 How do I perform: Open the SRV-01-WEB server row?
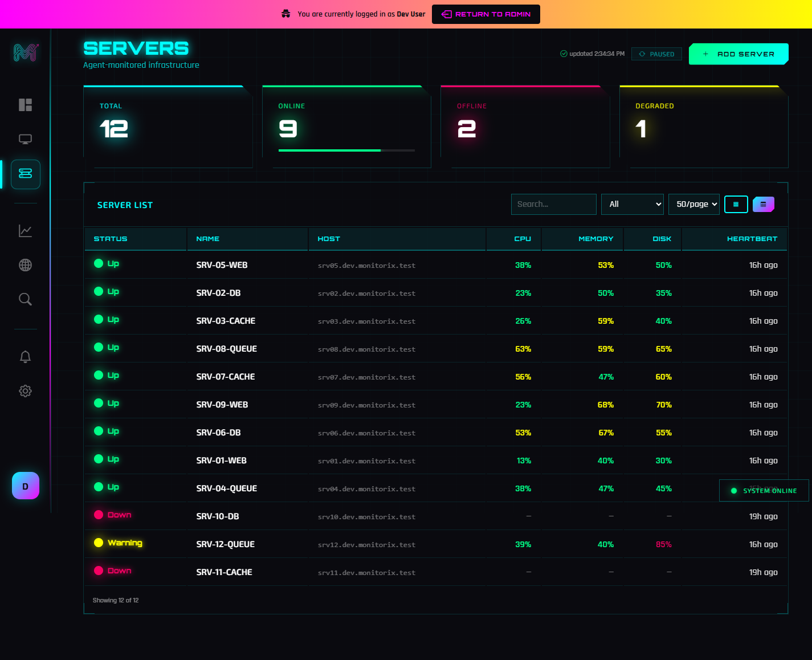tap(436, 461)
